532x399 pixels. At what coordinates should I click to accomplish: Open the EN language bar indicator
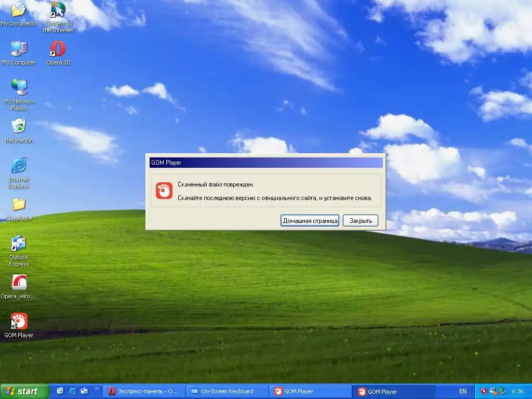click(463, 391)
